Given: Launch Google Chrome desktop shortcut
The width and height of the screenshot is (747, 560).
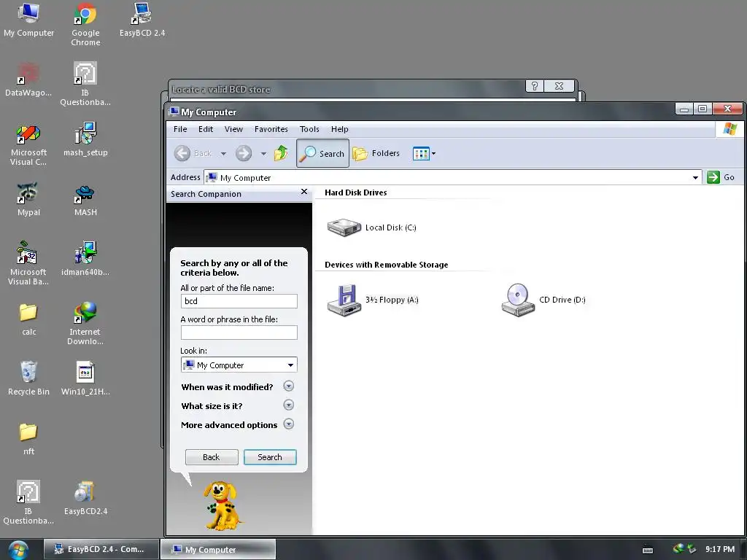Looking at the screenshot, I should (x=85, y=24).
